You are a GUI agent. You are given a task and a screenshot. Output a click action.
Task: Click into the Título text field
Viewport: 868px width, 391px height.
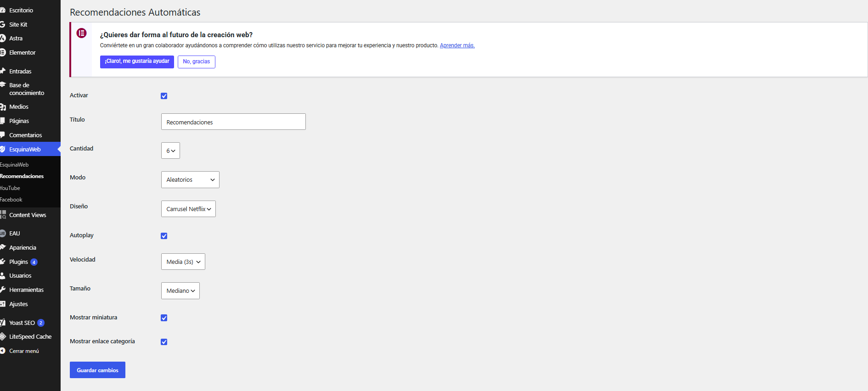point(233,122)
